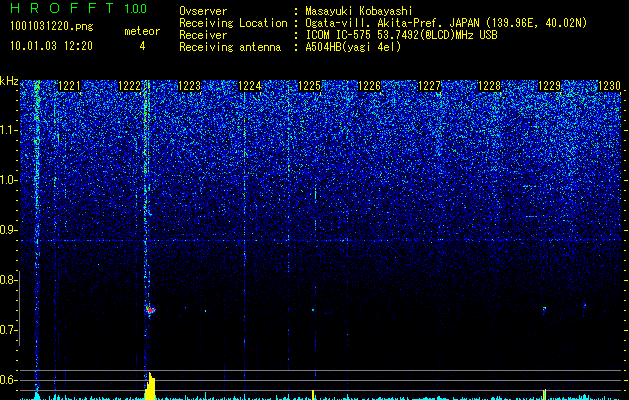Click the 1.0 kHz axis label
Image resolution: width=629 pixels, height=400 pixels.
pyautogui.click(x=9, y=180)
